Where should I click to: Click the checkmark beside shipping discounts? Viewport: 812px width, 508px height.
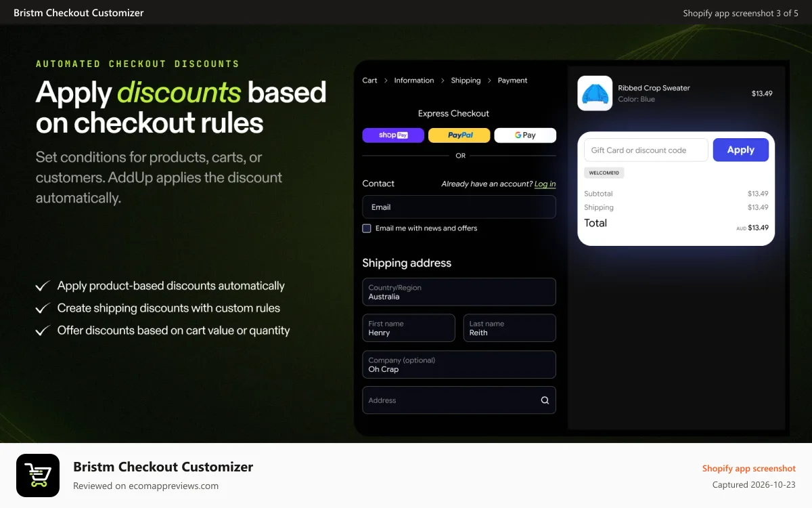click(x=43, y=308)
